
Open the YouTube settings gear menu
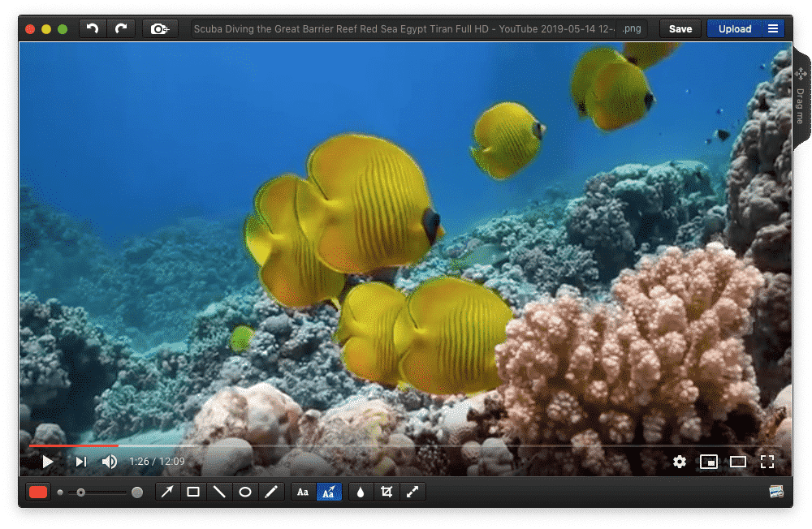[680, 461]
